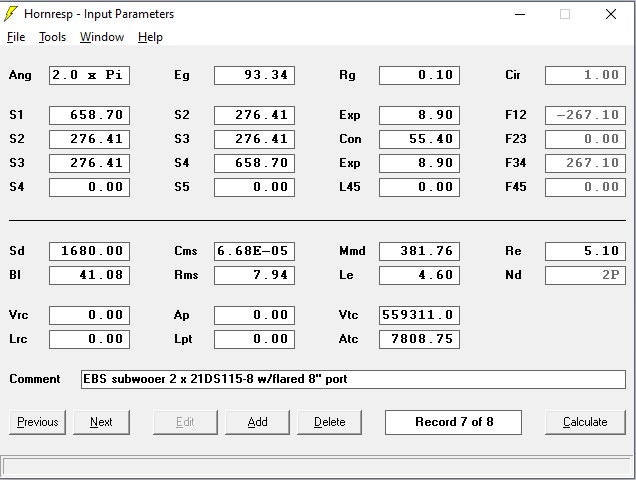Click the Comment text field
The height and width of the screenshot is (480, 636).
(x=353, y=379)
